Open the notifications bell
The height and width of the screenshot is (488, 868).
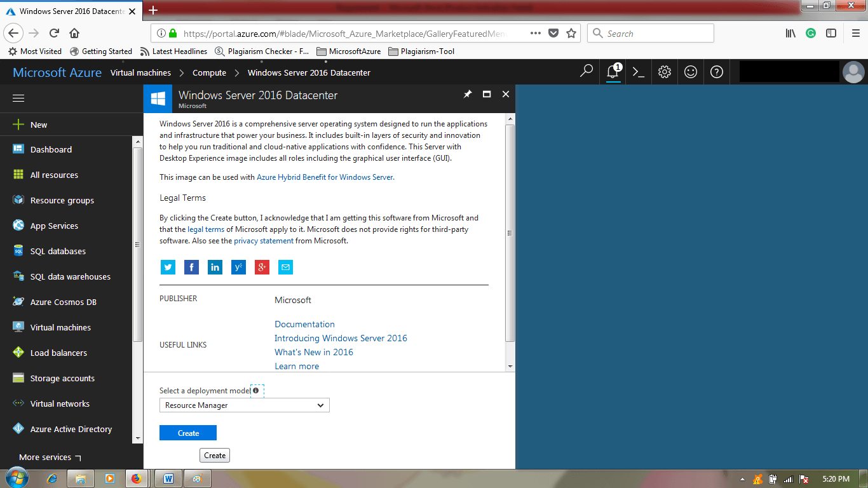tap(612, 72)
